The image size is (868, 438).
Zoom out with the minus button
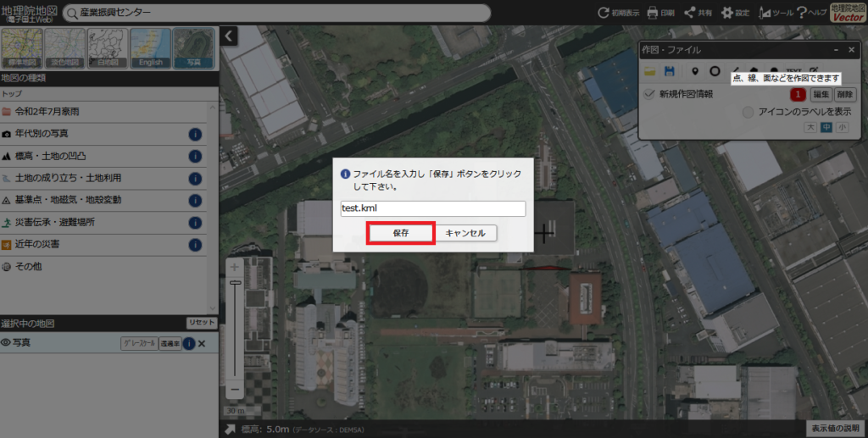tap(235, 390)
